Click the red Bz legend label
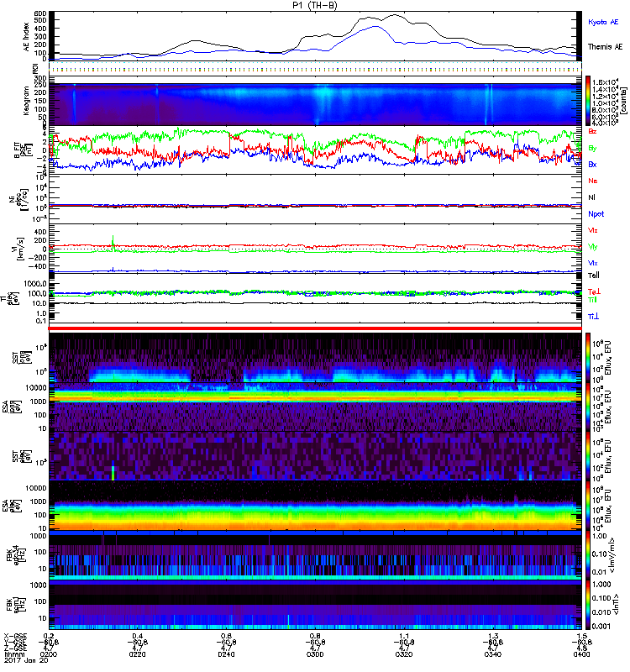 (x=592, y=131)
